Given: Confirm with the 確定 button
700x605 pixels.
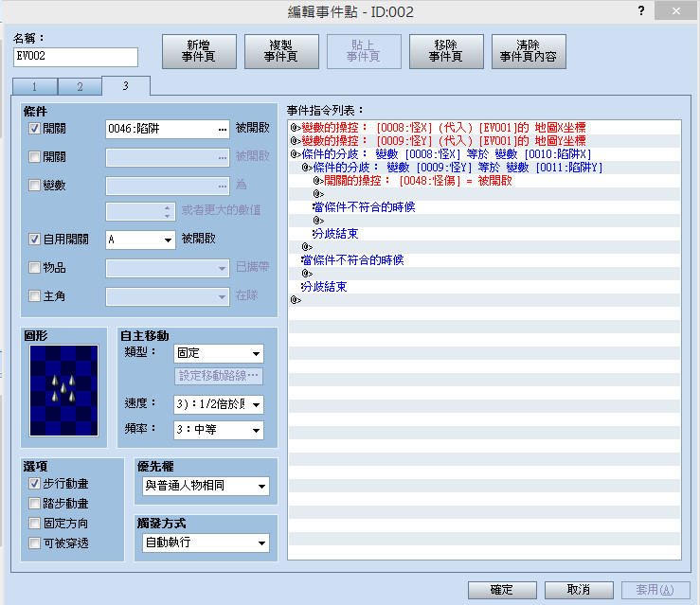Looking at the screenshot, I should 502,590.
